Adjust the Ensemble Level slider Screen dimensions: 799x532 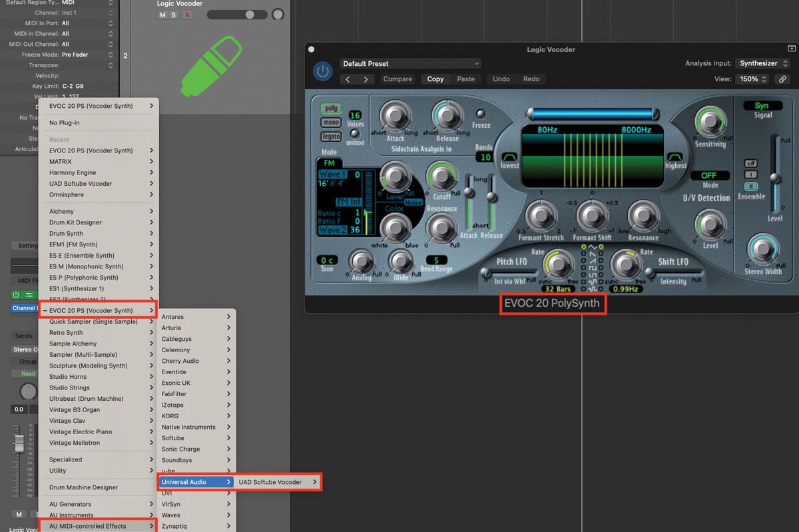pyautogui.click(x=775, y=177)
